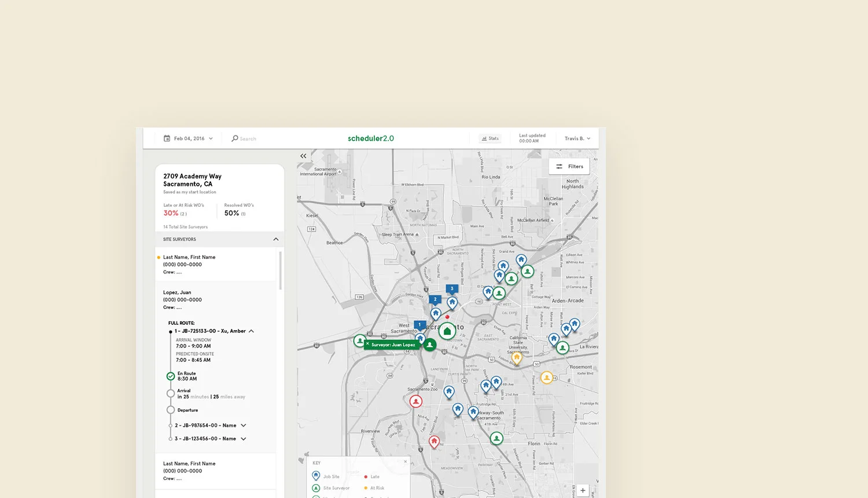Click the job site pin under flag 2
The height and width of the screenshot is (498, 868).
(436, 314)
